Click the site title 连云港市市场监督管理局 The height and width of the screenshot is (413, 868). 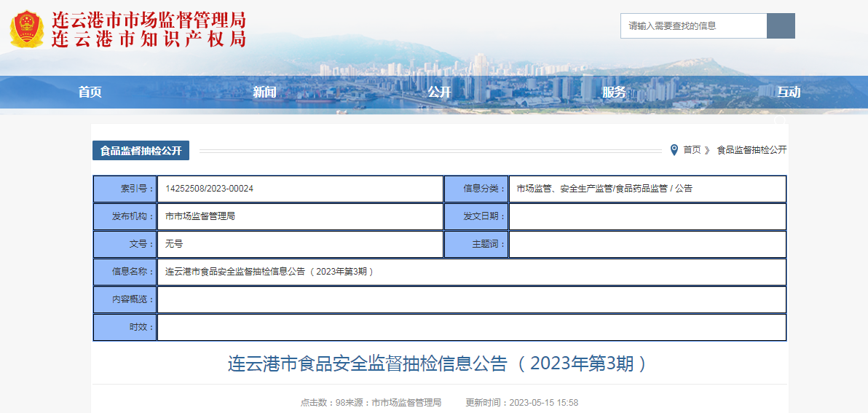coord(149,20)
